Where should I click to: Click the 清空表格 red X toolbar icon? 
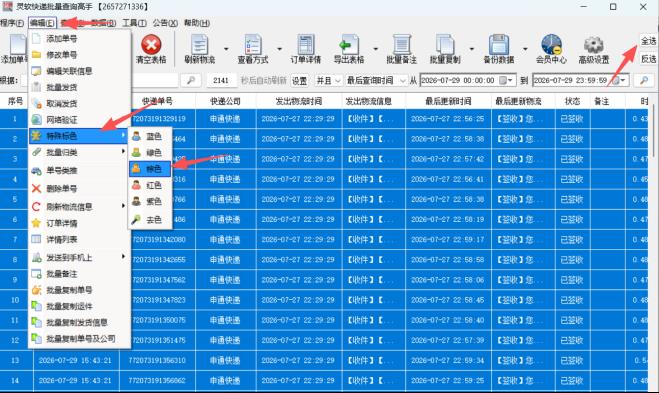click(151, 45)
